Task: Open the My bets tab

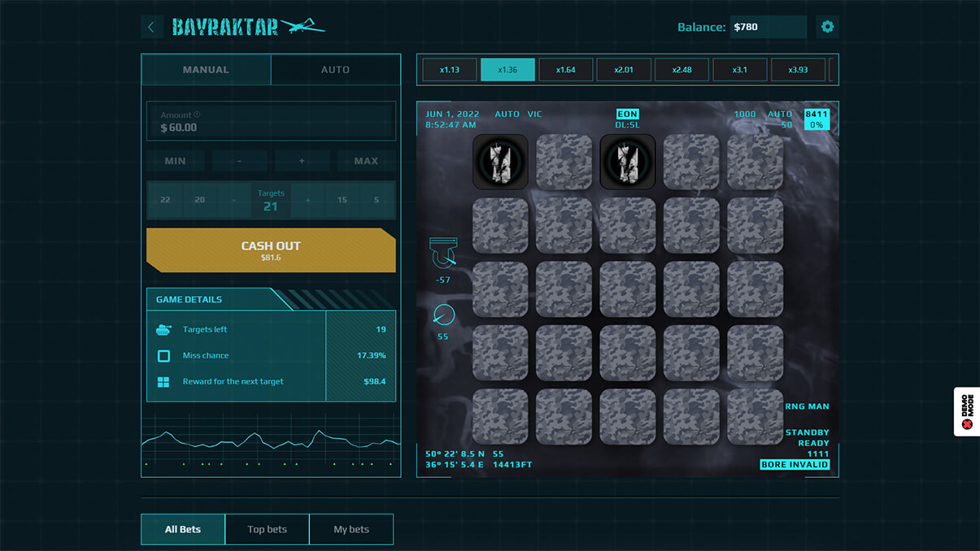Action: [x=351, y=529]
